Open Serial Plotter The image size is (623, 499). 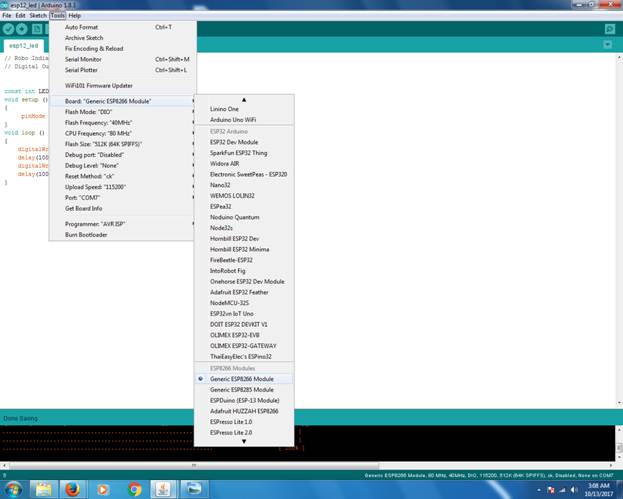point(122,70)
